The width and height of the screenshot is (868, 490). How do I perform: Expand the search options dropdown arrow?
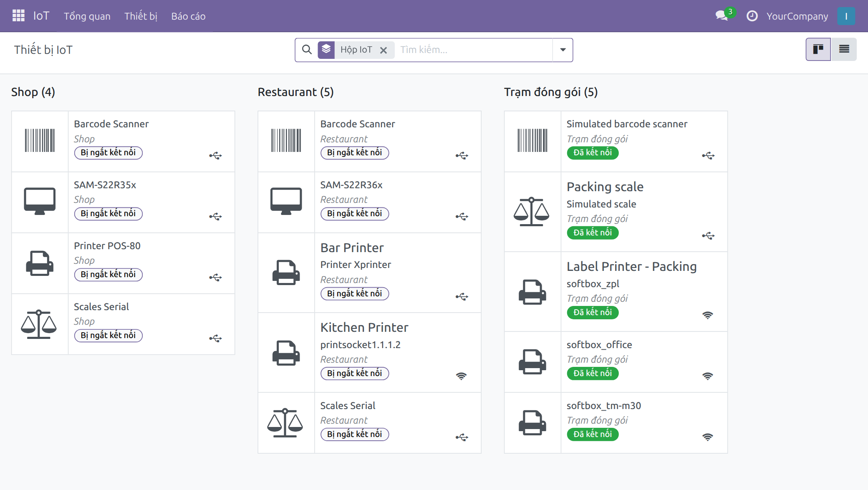[563, 50]
